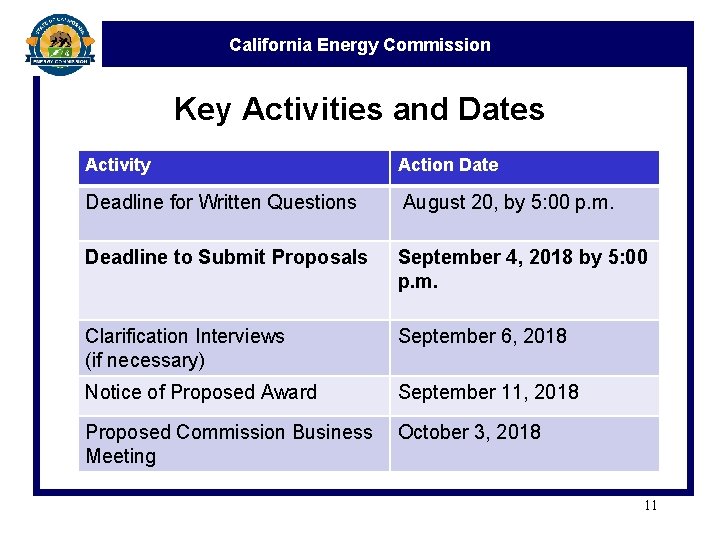Image resolution: width=720 pixels, height=540 pixels.
Task: Click the (if necessary) note
Action: pyautogui.click(x=145, y=360)
